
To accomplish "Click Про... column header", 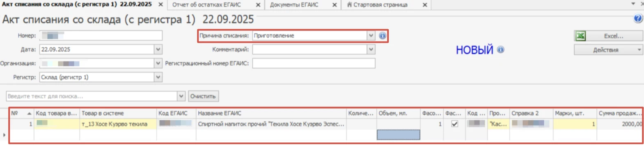I will [x=498, y=113].
